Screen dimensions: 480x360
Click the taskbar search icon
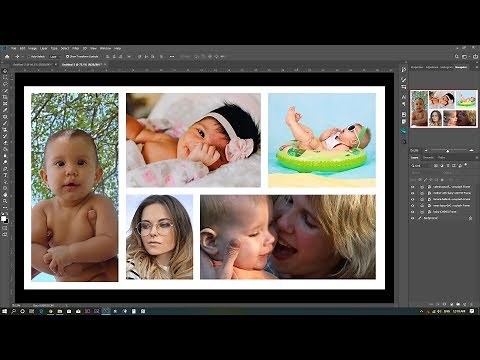point(14,311)
